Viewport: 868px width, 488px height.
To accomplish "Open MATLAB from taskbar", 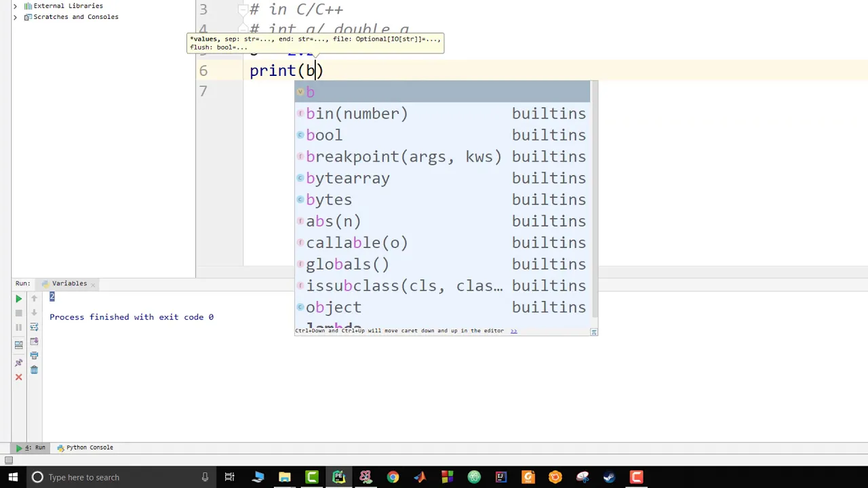I will [420, 477].
